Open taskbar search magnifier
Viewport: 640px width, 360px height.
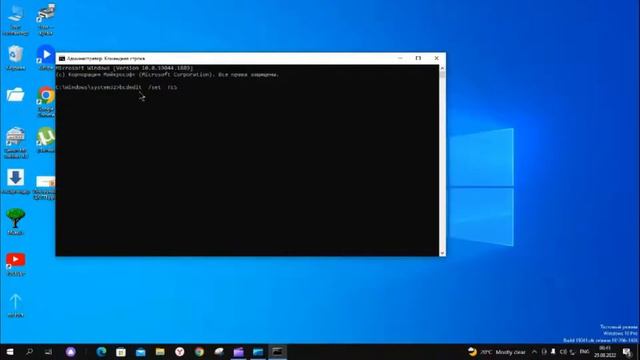pyautogui.click(x=29, y=352)
